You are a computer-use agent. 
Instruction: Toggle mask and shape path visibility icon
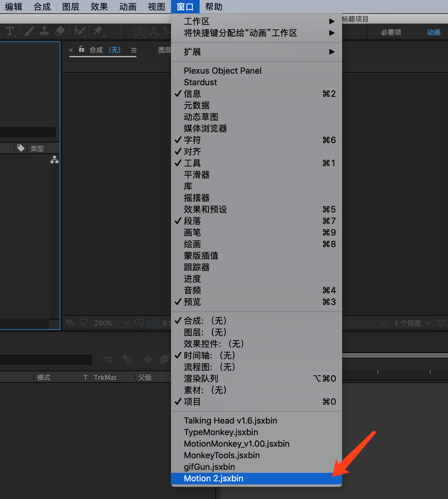pyautogui.click(x=153, y=323)
